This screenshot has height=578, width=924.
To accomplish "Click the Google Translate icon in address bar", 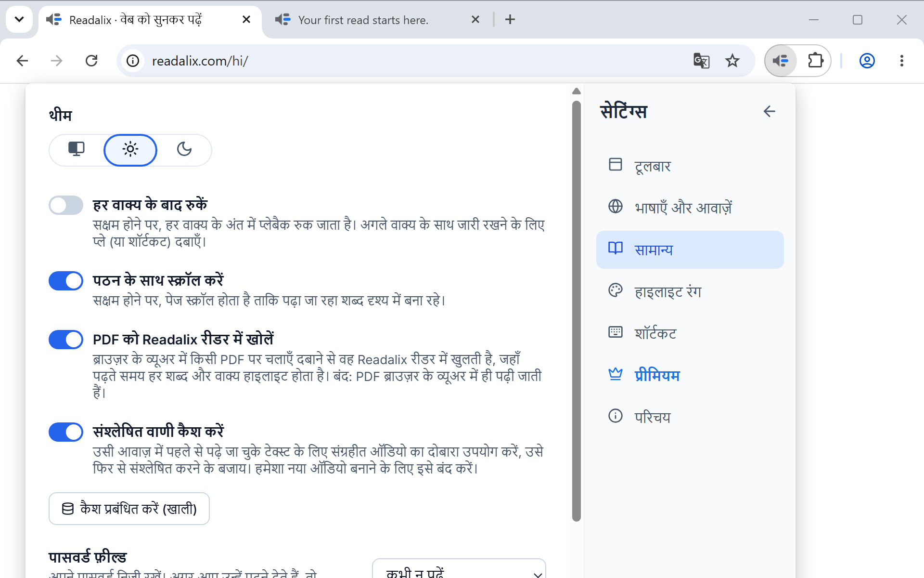I will (701, 61).
